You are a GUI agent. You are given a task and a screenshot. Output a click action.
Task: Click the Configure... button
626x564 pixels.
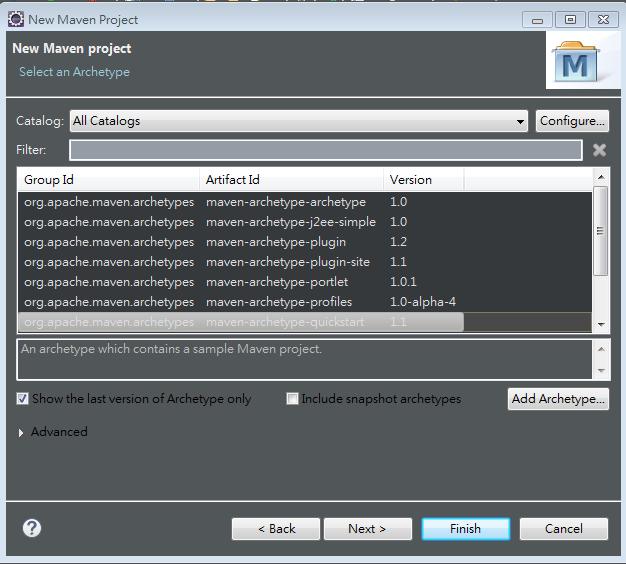click(572, 121)
